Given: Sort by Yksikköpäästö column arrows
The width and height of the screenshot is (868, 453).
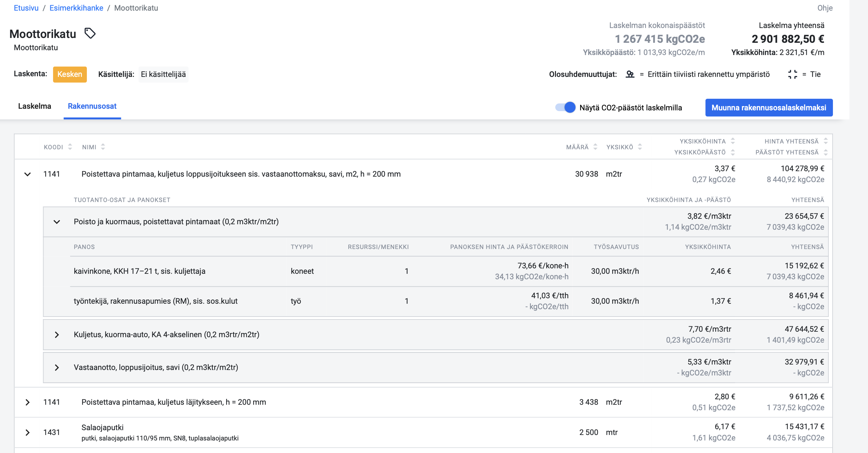Looking at the screenshot, I should (x=733, y=152).
